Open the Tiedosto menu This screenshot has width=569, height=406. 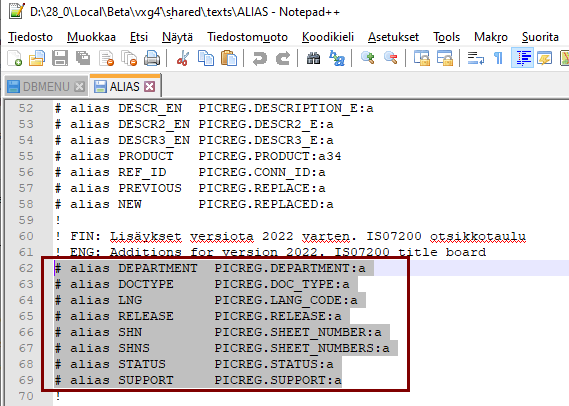[30, 37]
